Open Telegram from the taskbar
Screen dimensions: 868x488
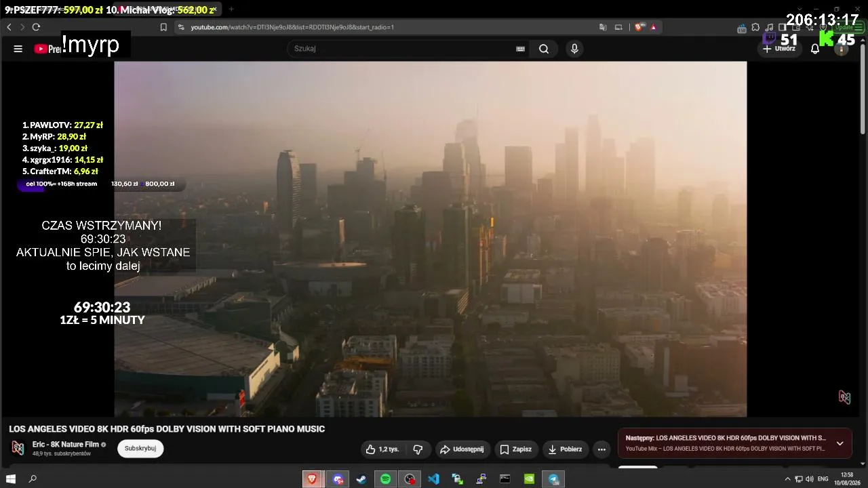(x=553, y=479)
